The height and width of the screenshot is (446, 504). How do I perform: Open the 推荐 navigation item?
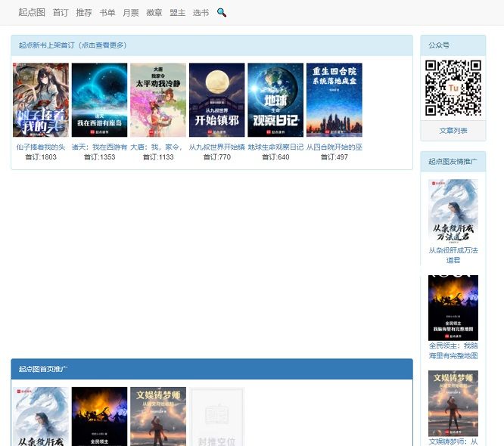84,13
